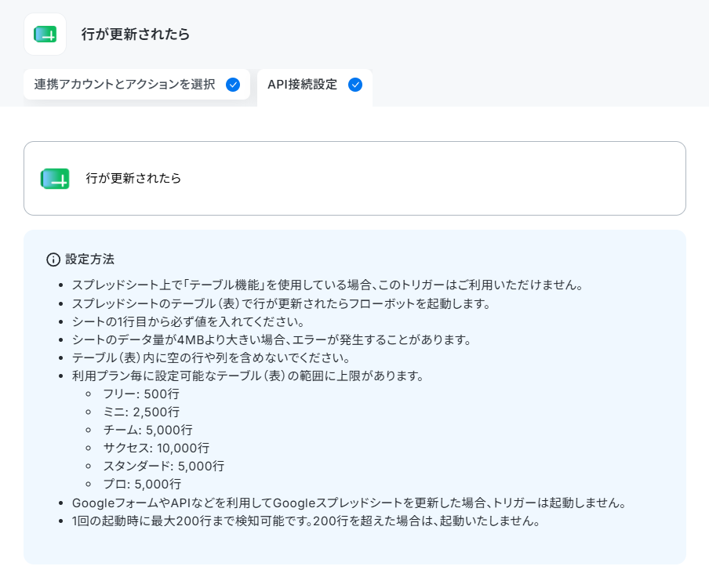Screen dimensions: 709x588
Task: Click the スタンダード: 5,000行 plan entry
Action: [164, 466]
